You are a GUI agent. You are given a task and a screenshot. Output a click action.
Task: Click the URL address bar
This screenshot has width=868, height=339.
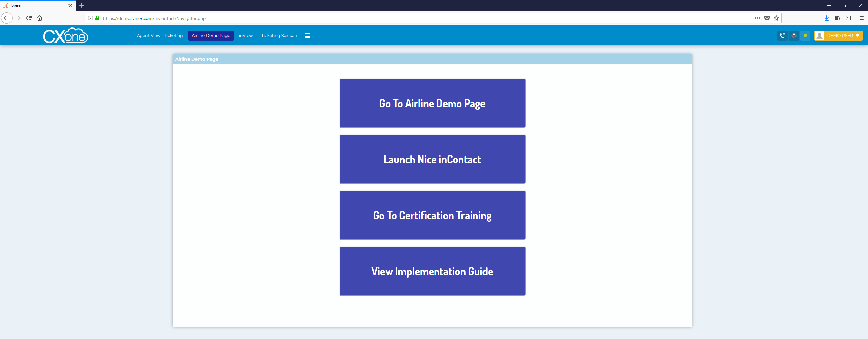point(407,18)
